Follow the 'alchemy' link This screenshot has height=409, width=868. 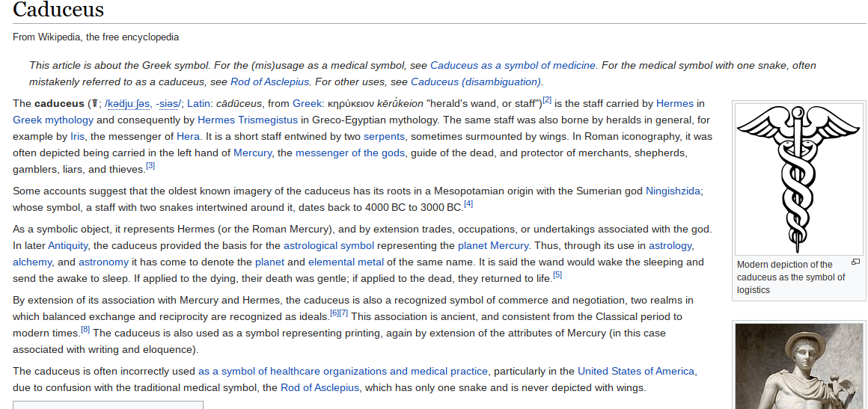tap(32, 262)
